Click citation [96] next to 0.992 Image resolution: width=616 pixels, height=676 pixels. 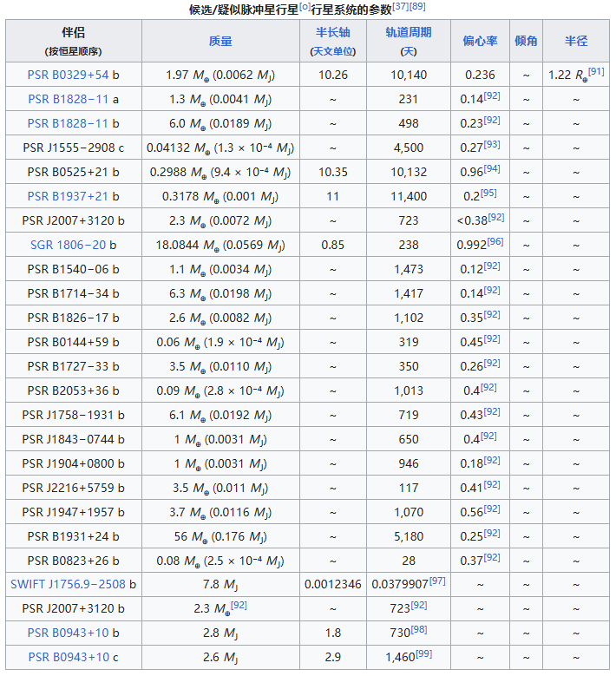[495, 241]
